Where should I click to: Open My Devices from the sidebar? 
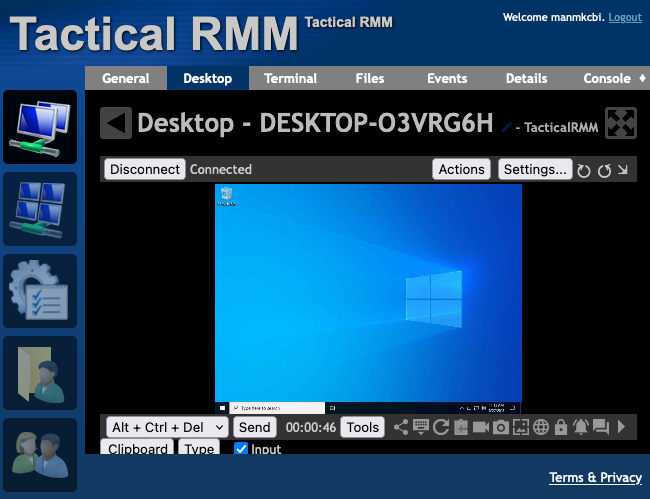[x=40, y=127]
